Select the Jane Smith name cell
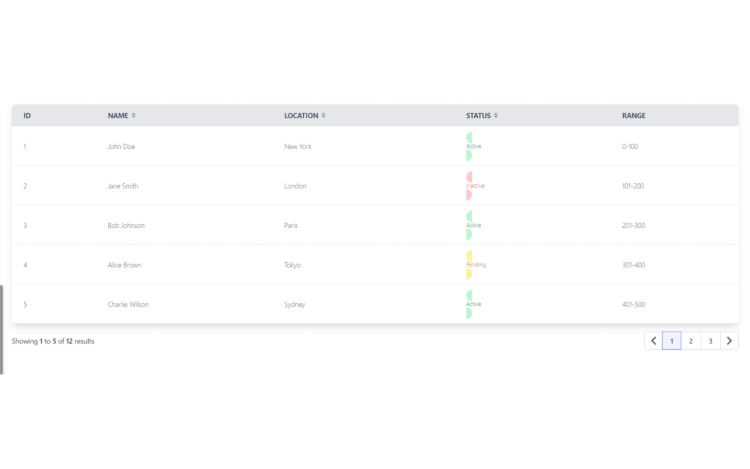This screenshot has height=469, width=750. pos(123,186)
